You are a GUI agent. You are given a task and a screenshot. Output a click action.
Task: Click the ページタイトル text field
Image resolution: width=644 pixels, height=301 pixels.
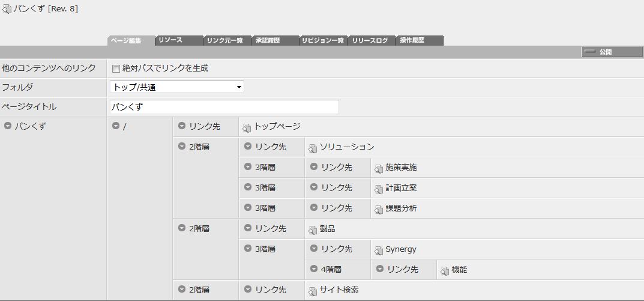tap(224, 107)
